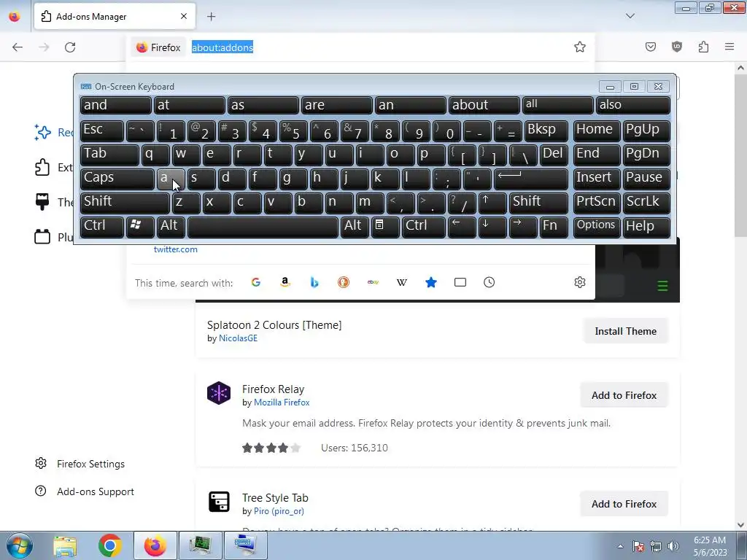The height and width of the screenshot is (560, 747).
Task: Search with Google icon in address dropdown
Action: point(256,282)
